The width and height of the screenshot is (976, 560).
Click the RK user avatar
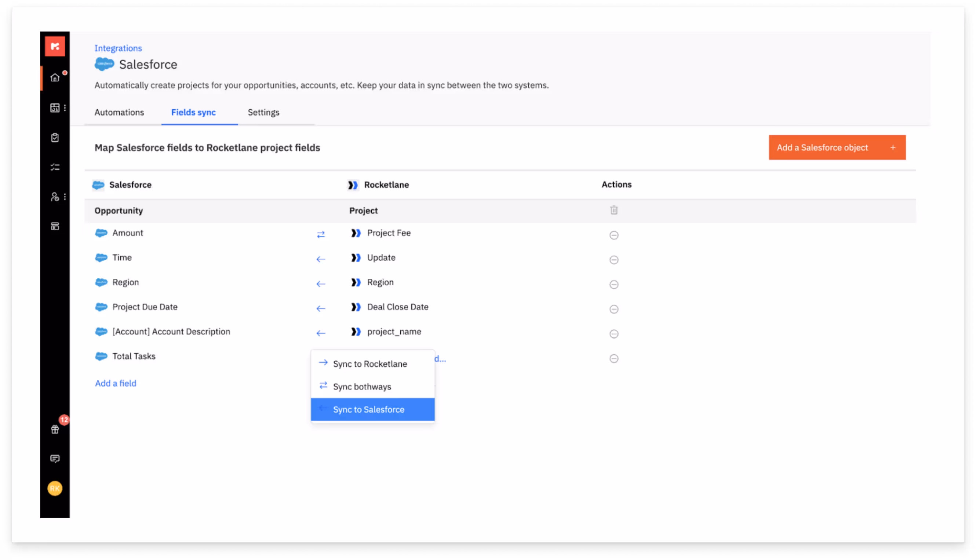[x=55, y=488]
